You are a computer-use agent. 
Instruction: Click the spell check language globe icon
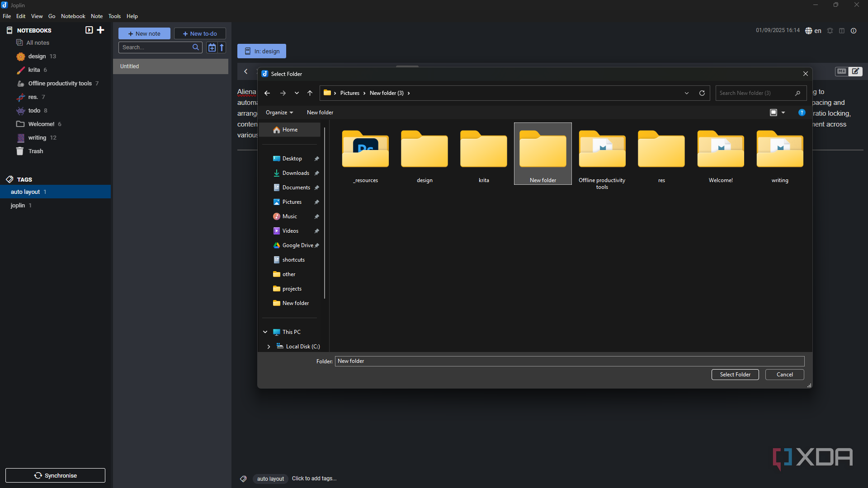809,31
